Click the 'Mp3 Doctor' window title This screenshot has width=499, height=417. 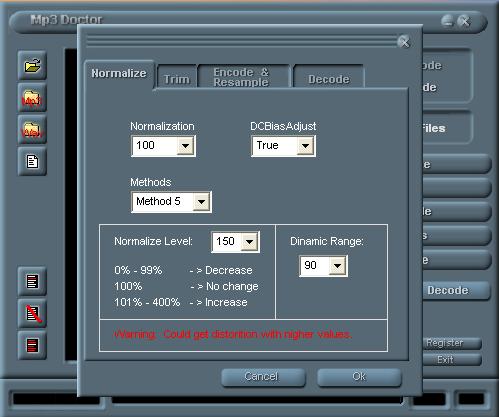click(x=66, y=20)
